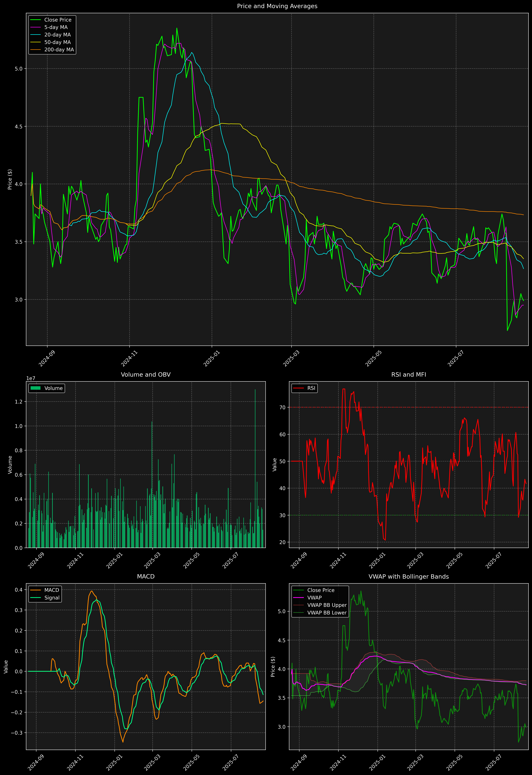This screenshot has width=532, height=775.
Task: Click the green Volume legend swatch
Action: pos(35,388)
